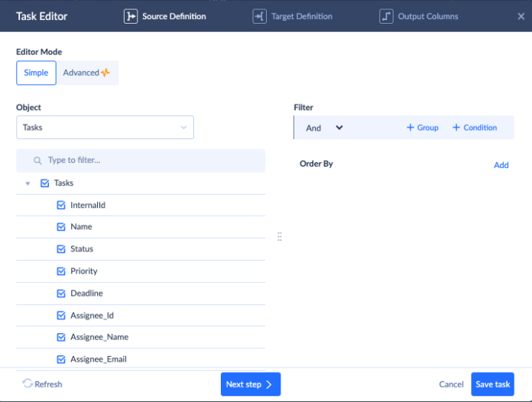Toggle the Assignee_Email checkbox

(61, 359)
